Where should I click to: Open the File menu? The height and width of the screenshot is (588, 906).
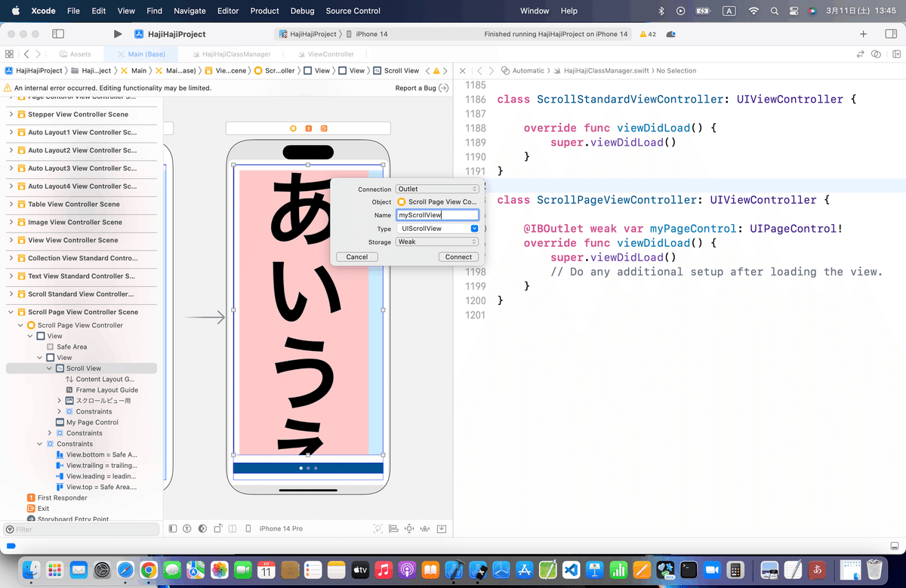[73, 11]
